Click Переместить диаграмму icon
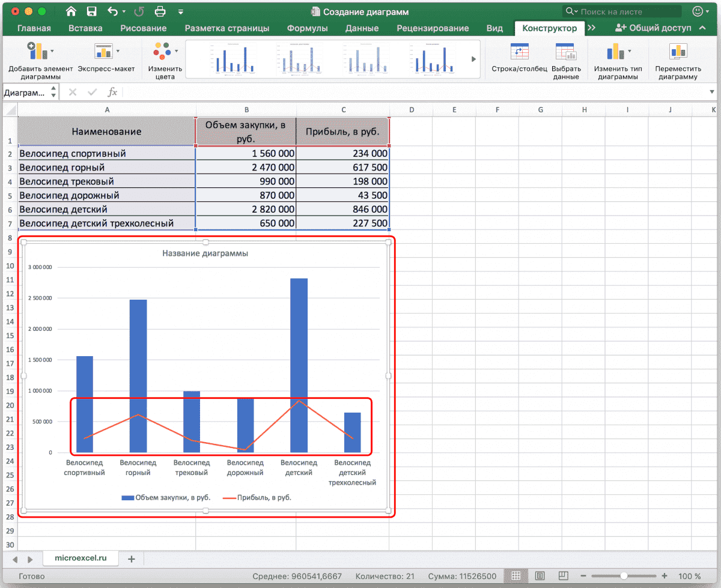 coord(678,53)
